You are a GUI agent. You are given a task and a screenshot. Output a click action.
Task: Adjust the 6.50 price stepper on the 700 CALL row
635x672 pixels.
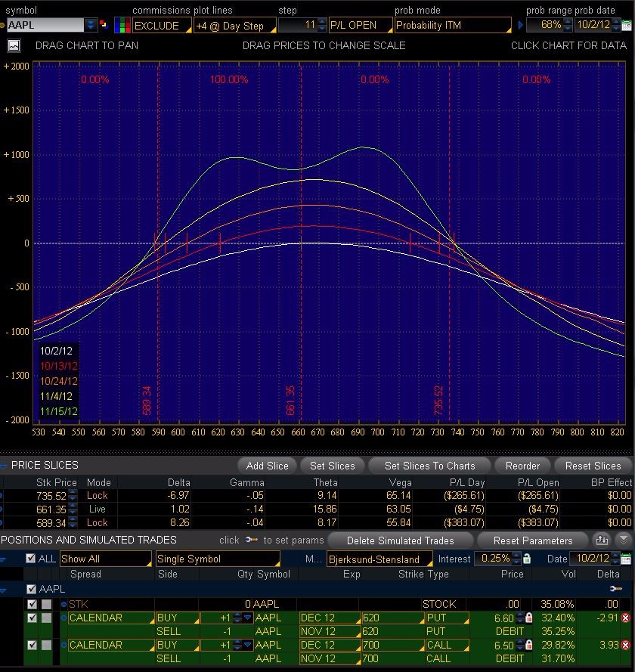coord(520,645)
